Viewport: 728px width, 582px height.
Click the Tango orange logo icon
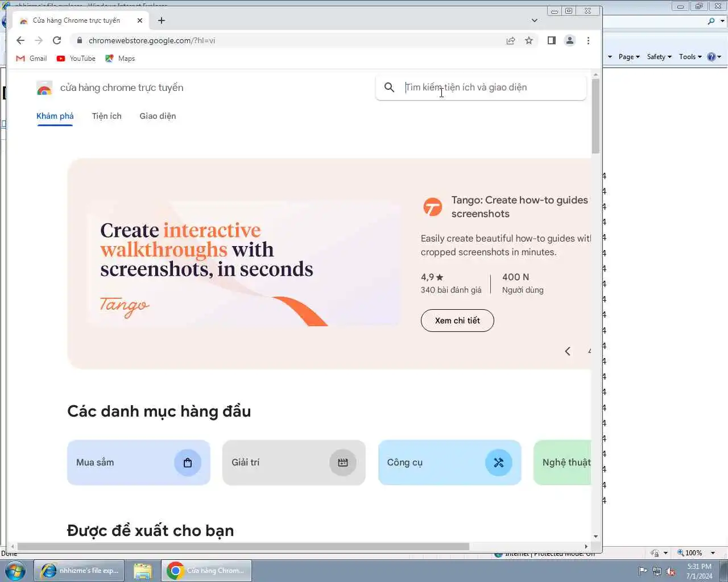pyautogui.click(x=432, y=207)
